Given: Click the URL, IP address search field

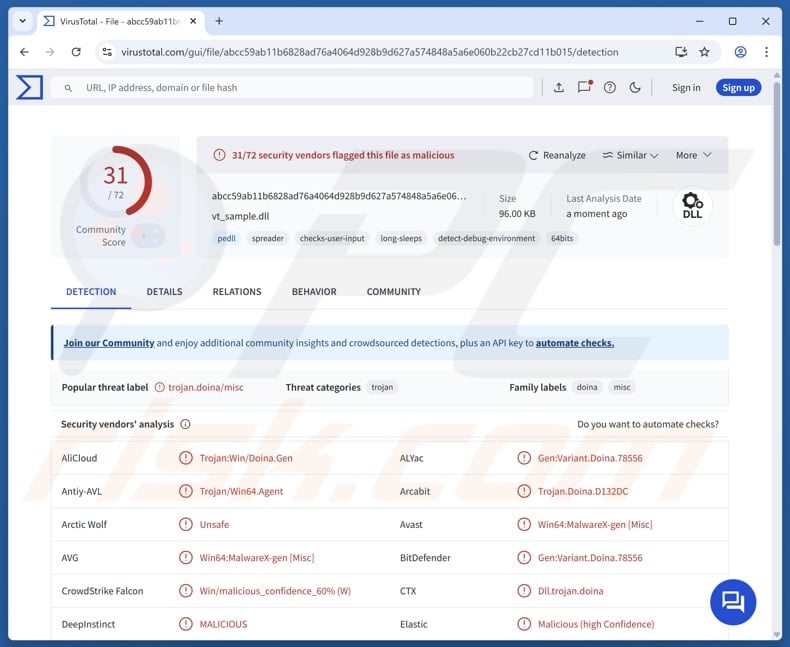Looking at the screenshot, I should click(x=292, y=88).
